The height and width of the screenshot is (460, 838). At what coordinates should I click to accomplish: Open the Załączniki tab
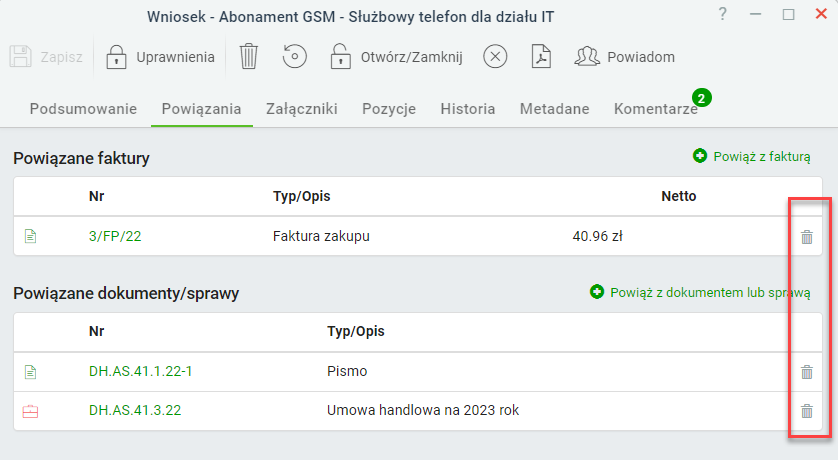point(302,109)
